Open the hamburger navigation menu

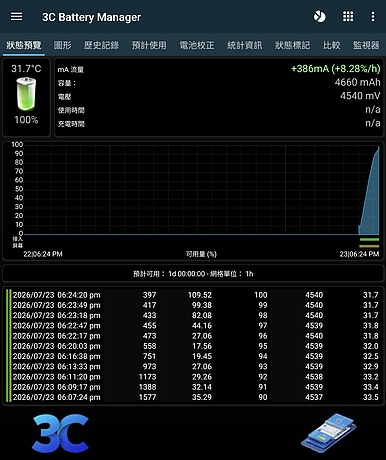tap(16, 17)
